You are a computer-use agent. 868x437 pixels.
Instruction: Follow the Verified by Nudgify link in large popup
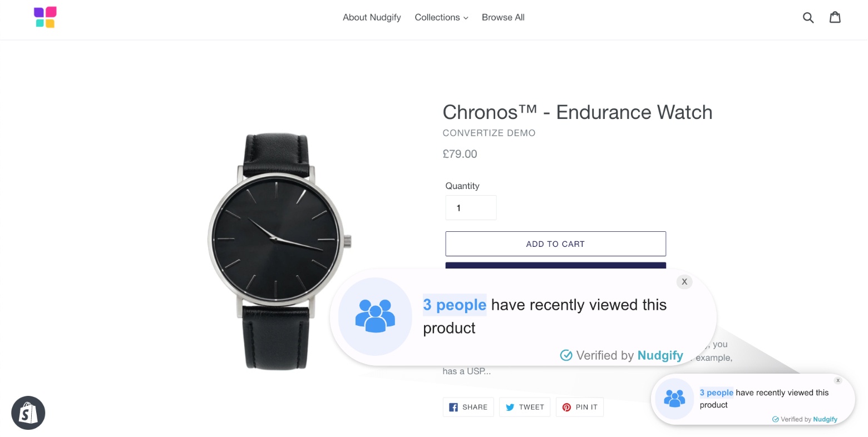(622, 355)
